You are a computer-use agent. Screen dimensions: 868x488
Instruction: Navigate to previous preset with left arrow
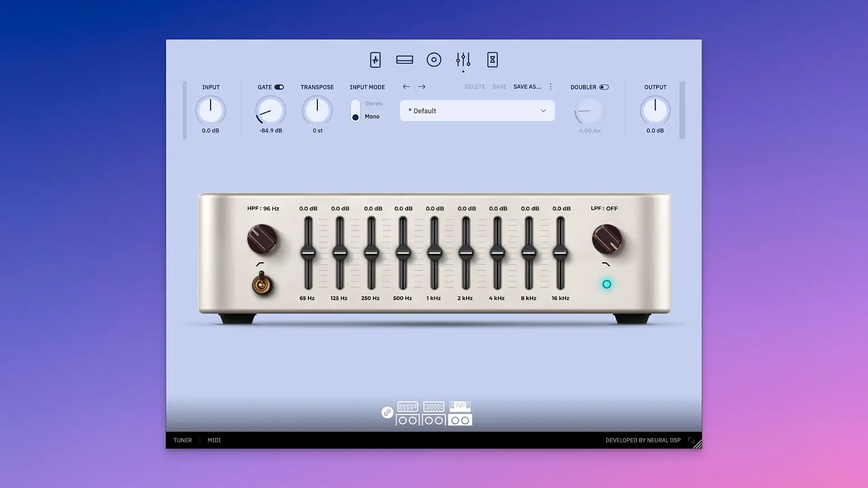[406, 86]
